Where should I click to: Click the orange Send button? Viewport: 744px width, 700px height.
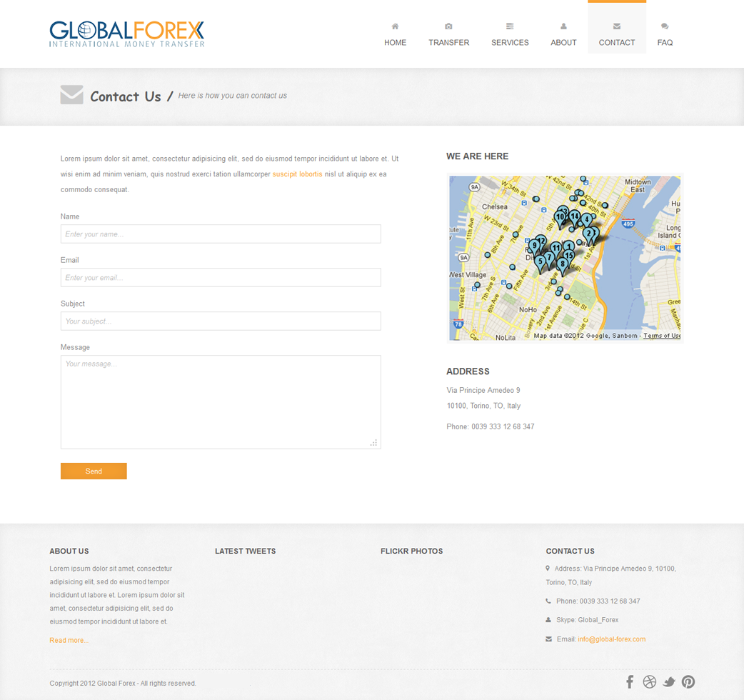(94, 471)
